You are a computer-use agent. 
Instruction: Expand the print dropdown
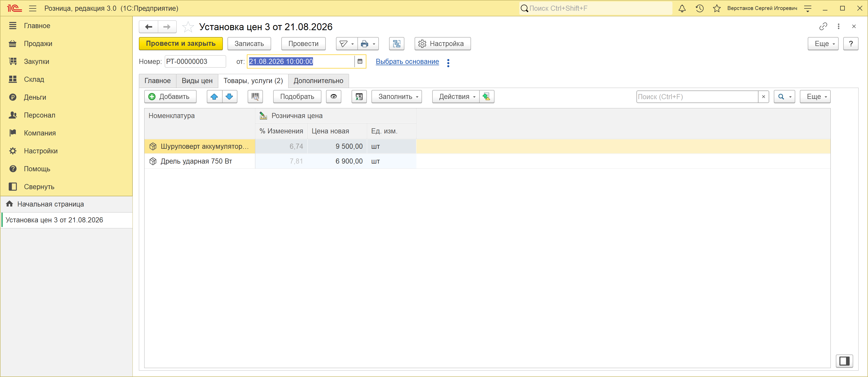(x=368, y=43)
